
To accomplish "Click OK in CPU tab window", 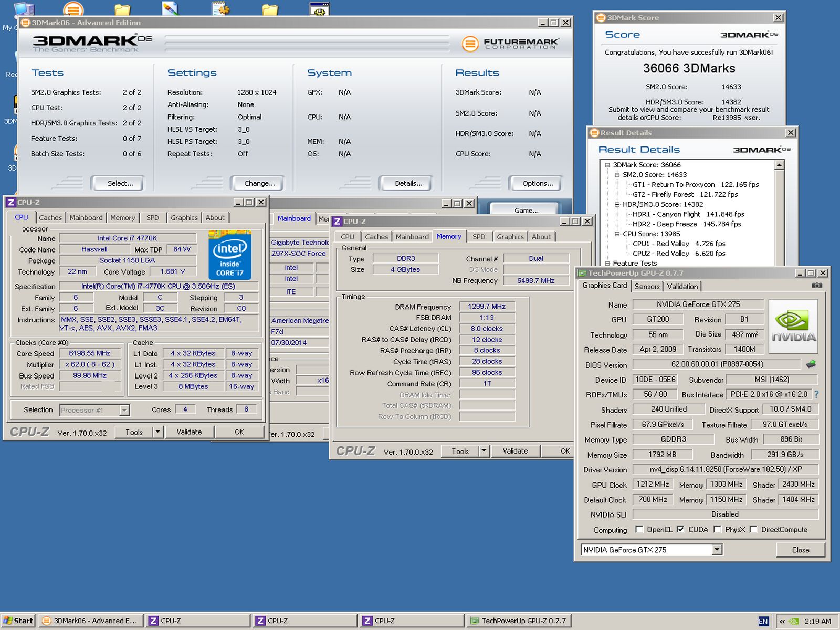I will [x=239, y=432].
